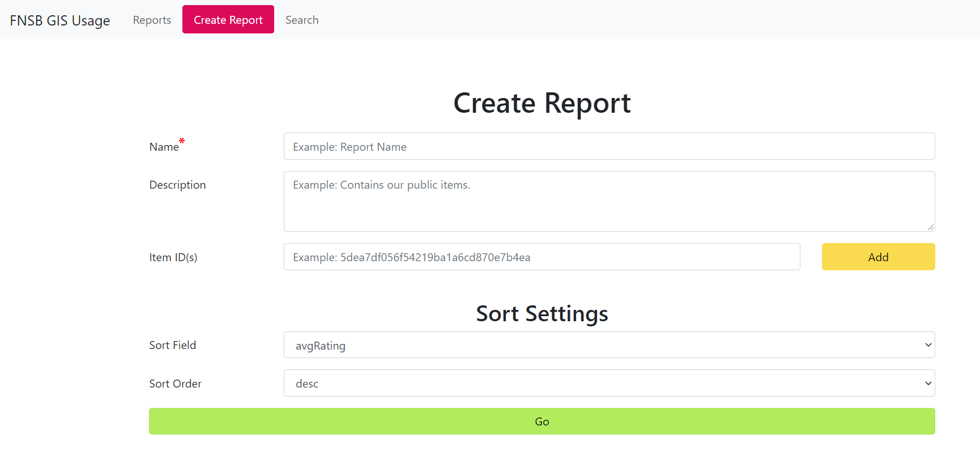Open the FNSB GIS Usage home link
The image size is (980, 464).
click(x=60, y=20)
